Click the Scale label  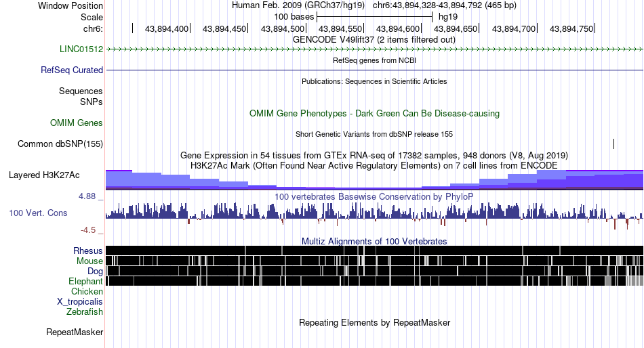click(x=92, y=17)
